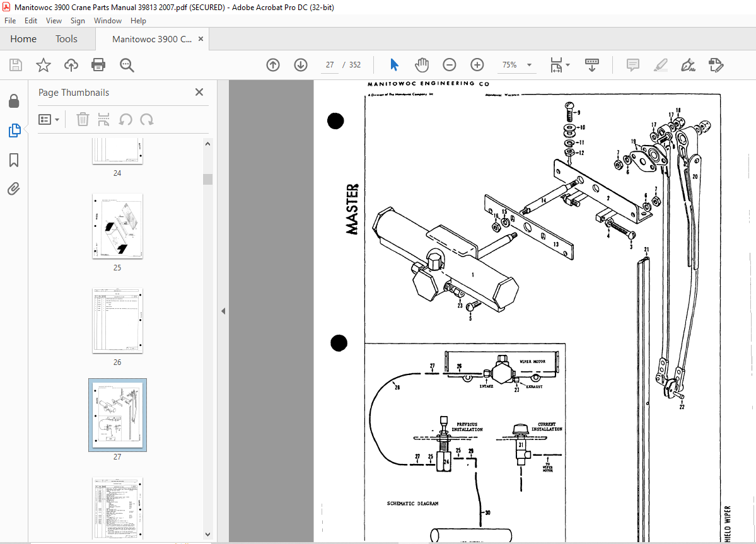Switch to the Home tab
Screen dimensions: 756x544
pyautogui.click(x=23, y=39)
